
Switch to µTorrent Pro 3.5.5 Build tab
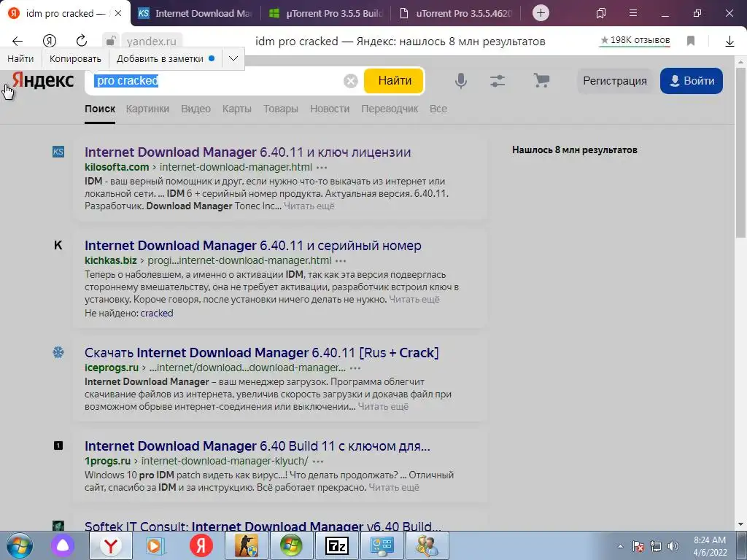[326, 13]
